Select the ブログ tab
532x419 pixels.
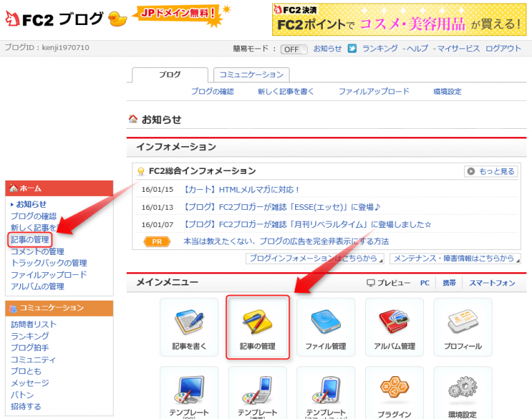click(x=170, y=75)
